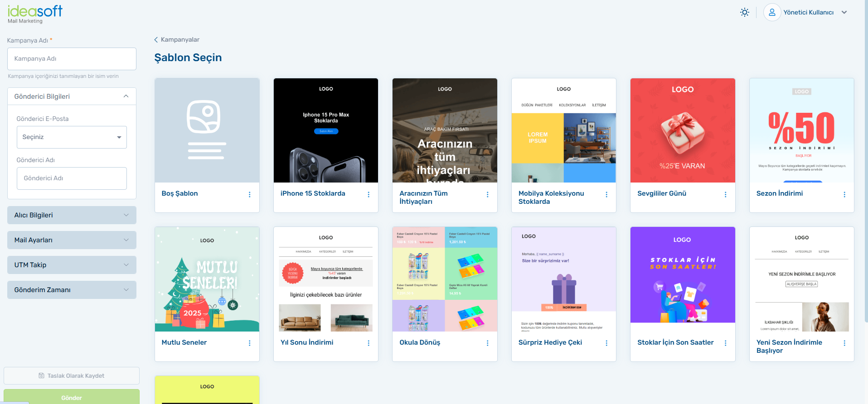Open options menu for Sevgililer Günü
The image size is (868, 404).
pyautogui.click(x=725, y=194)
